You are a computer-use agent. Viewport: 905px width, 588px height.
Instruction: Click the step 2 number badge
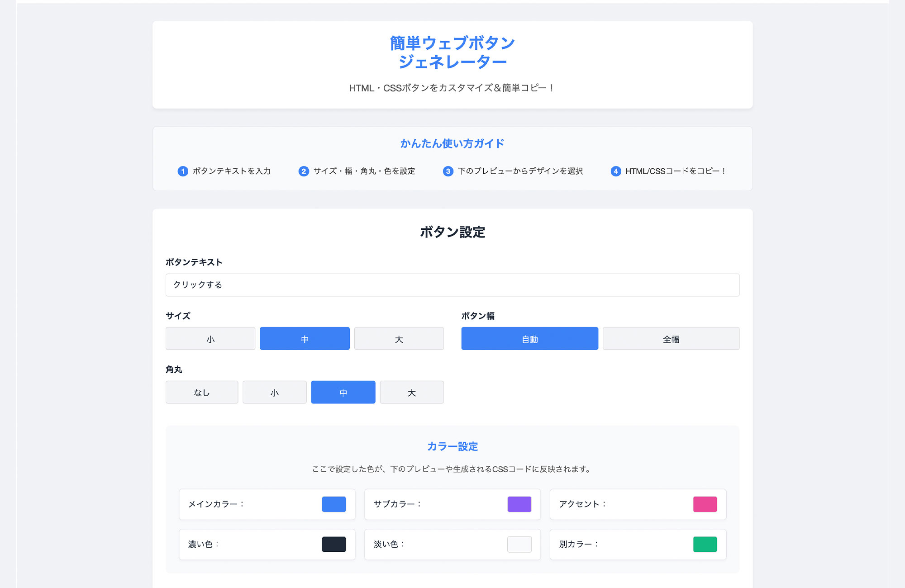pos(304,171)
